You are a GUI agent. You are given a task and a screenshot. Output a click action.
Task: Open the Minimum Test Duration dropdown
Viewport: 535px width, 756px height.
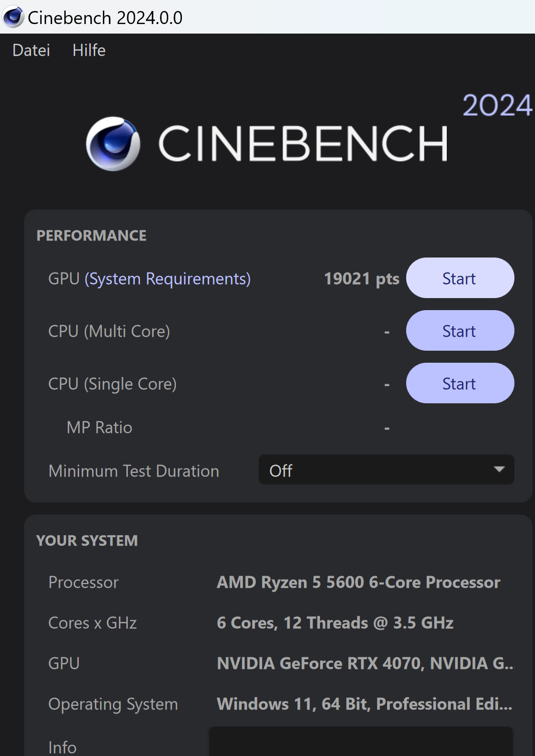tap(386, 470)
